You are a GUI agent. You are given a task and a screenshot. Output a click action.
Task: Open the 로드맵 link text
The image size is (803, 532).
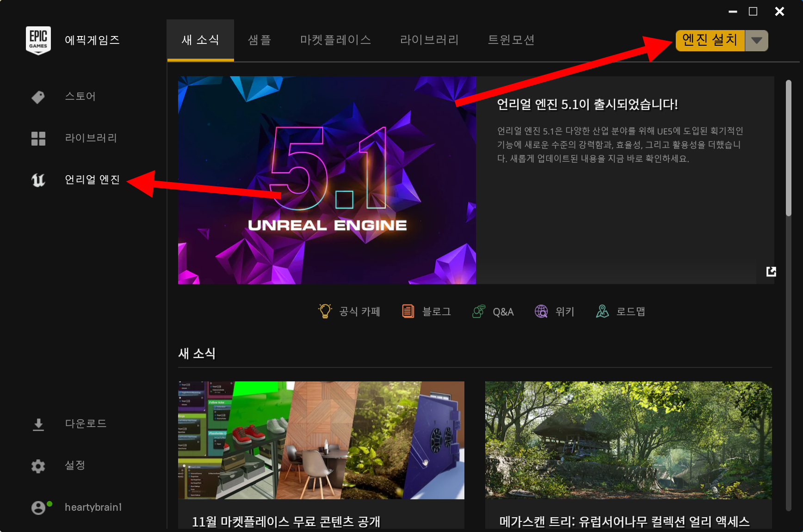click(x=631, y=312)
